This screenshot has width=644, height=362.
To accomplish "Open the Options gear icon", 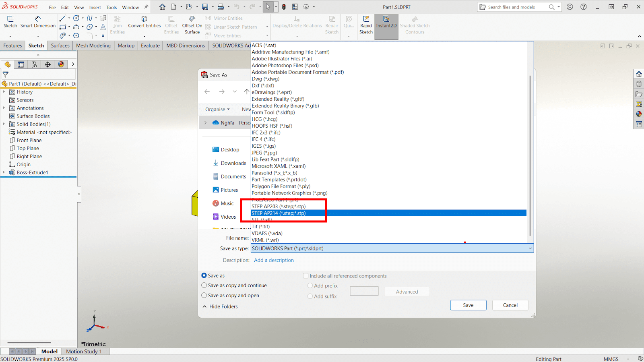I will pyautogui.click(x=306, y=7).
